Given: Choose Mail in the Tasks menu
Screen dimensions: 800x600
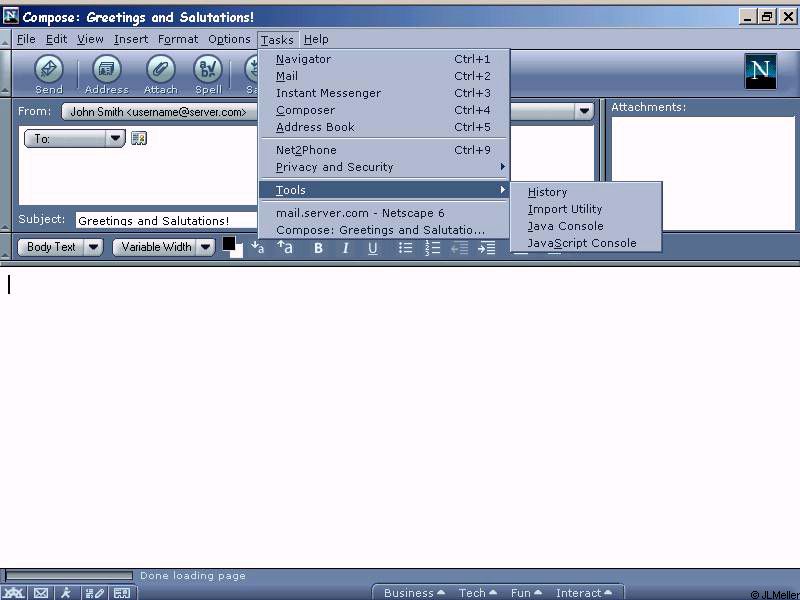Looking at the screenshot, I should tap(384, 76).
